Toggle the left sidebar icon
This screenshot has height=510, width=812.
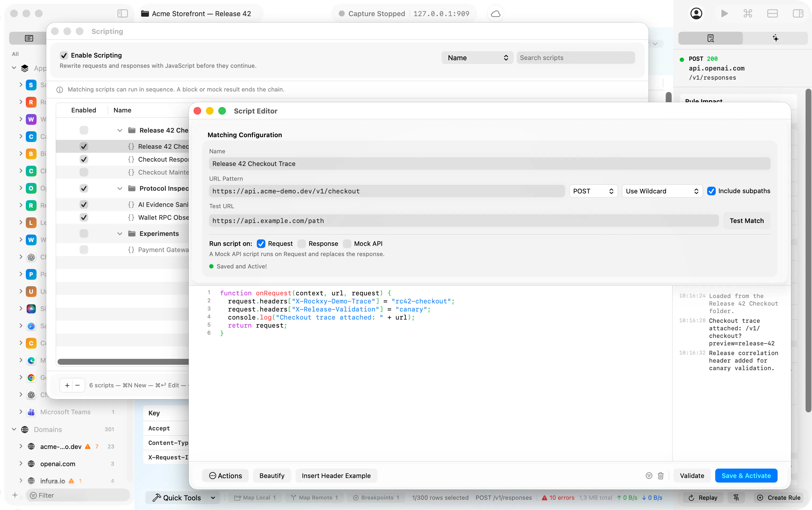[x=123, y=13]
